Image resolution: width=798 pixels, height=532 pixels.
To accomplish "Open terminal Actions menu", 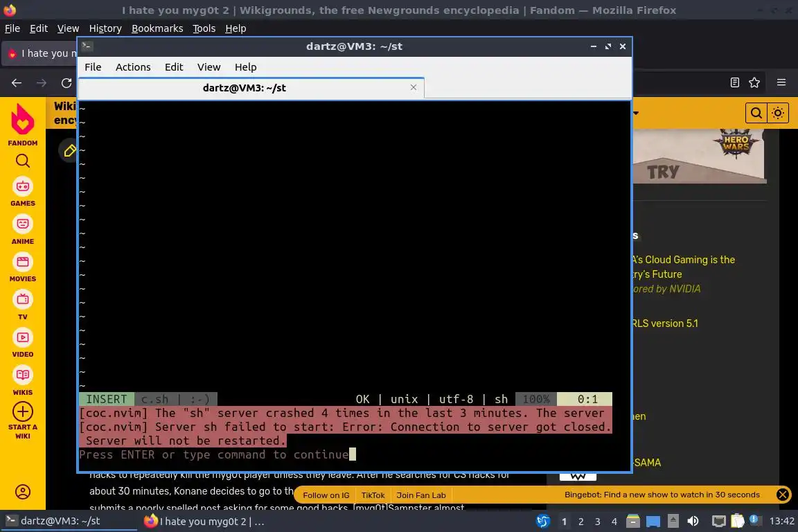I will 133,67.
